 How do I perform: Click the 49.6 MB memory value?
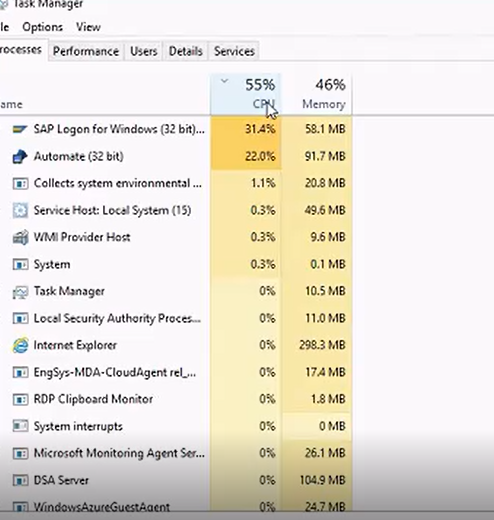325,210
